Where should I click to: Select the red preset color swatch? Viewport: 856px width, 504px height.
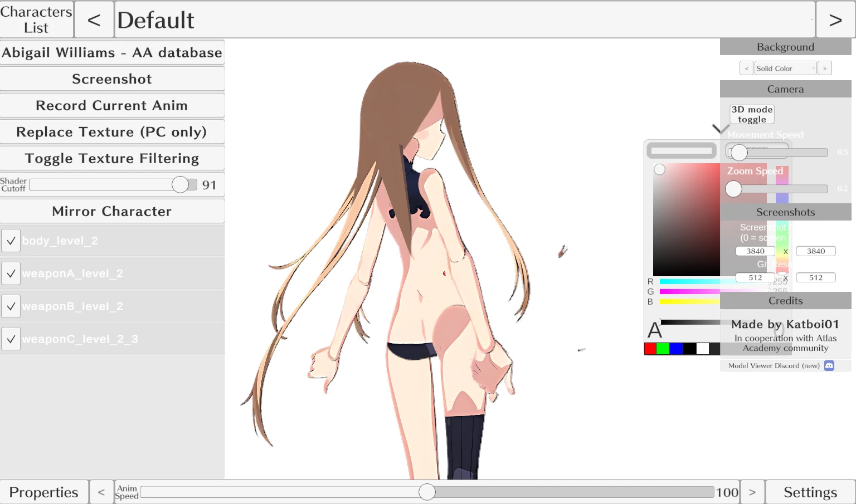coord(650,349)
